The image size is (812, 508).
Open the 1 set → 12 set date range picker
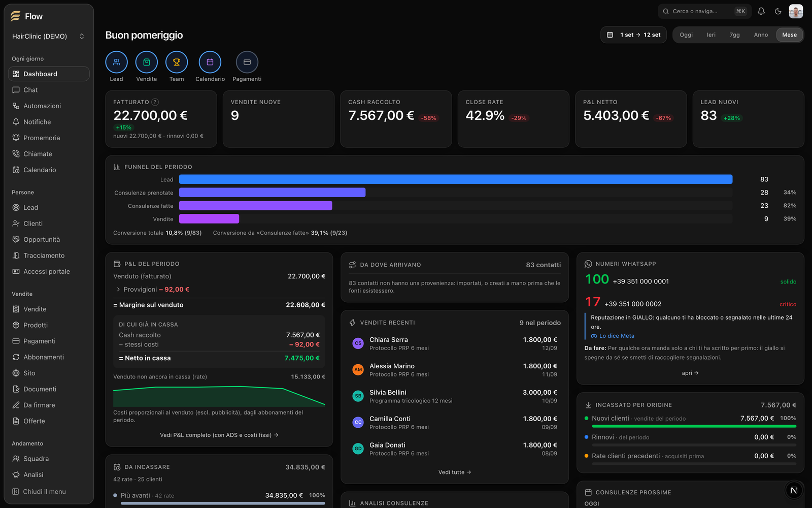633,35
